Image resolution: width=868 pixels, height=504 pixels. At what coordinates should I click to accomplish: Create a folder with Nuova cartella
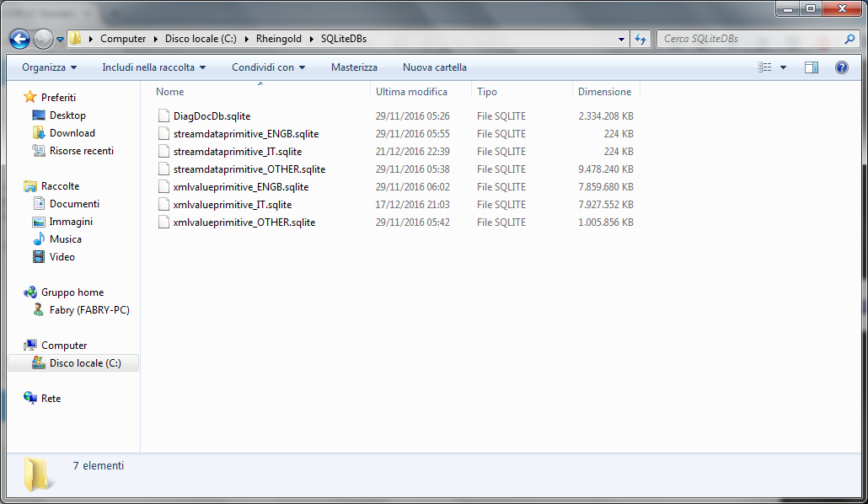click(434, 67)
